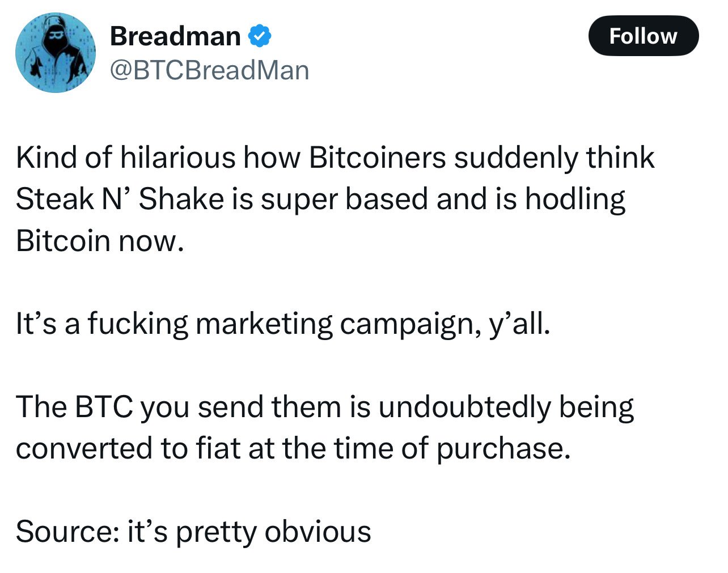
Task: Follow the Breadman account
Action: 644,36
